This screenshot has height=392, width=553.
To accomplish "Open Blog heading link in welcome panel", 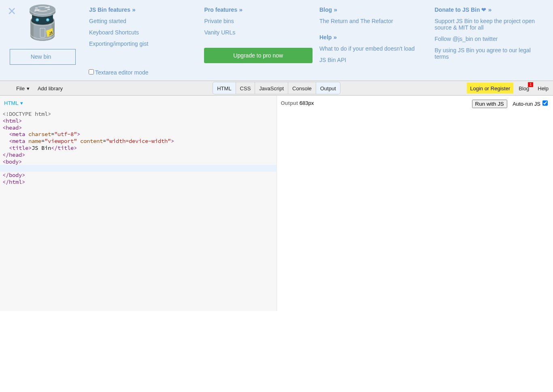I will click(328, 10).
